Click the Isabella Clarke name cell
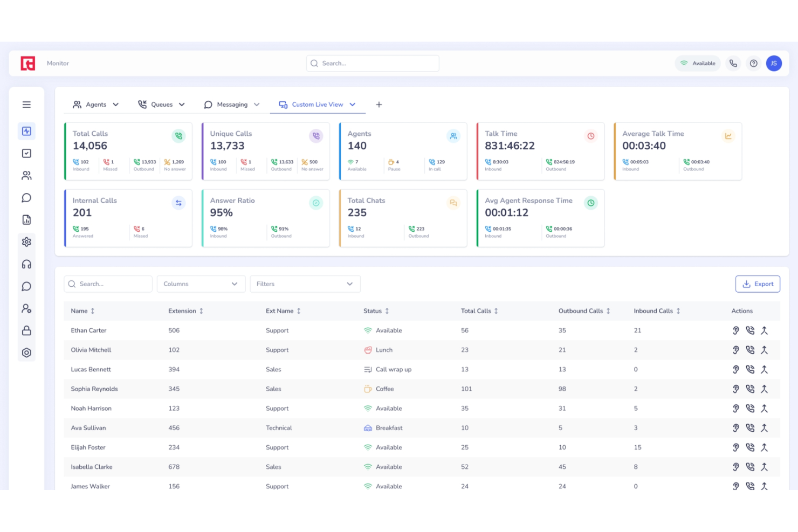This screenshot has width=798, height=532. [x=92, y=467]
